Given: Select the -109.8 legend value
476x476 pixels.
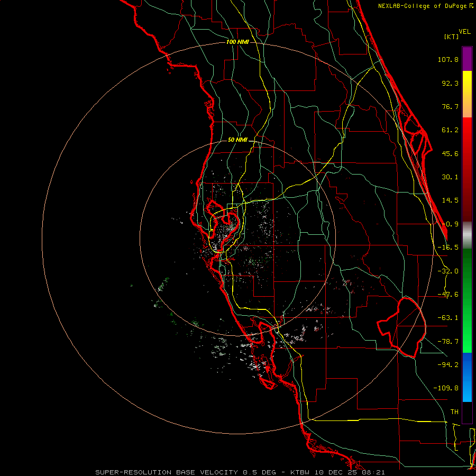Looking at the screenshot, I should pos(446,388).
